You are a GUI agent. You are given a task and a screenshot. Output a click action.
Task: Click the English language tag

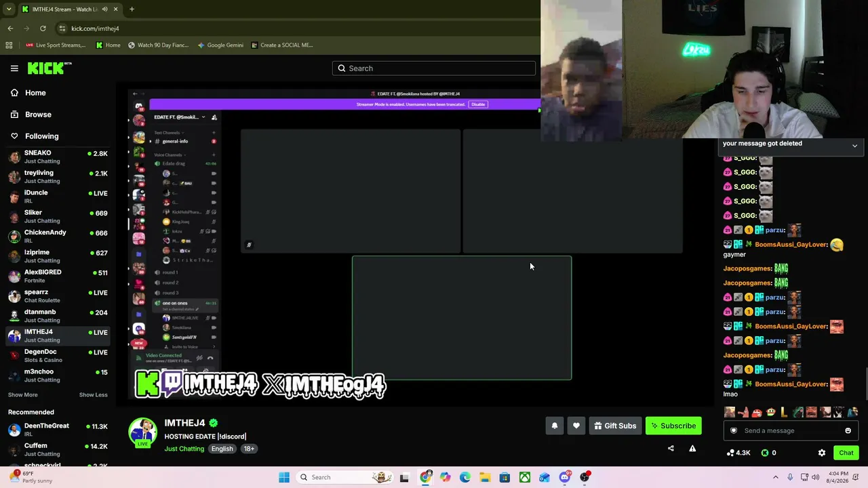222,449
